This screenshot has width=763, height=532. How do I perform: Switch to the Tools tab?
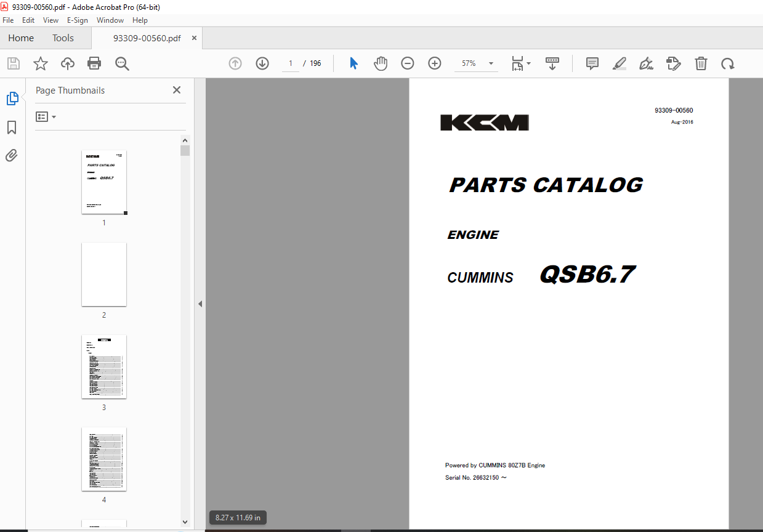coord(63,38)
